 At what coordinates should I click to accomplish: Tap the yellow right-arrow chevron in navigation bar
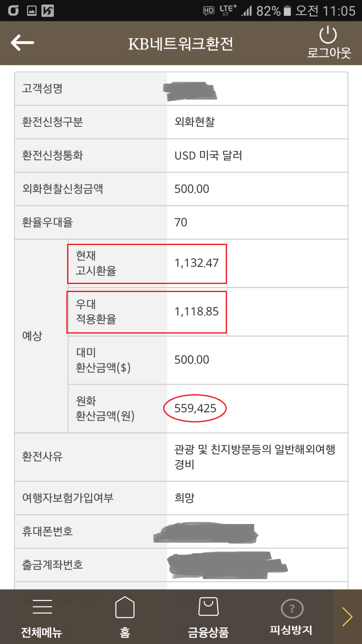click(x=348, y=616)
